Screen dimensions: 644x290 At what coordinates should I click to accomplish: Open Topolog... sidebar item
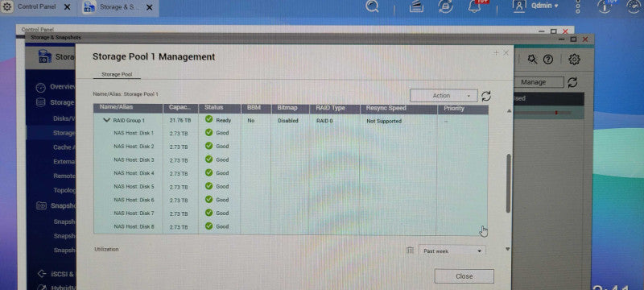64,190
